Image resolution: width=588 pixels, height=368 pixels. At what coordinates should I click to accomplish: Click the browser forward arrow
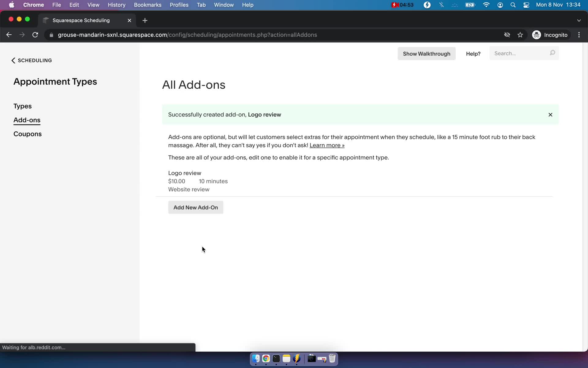[22, 35]
